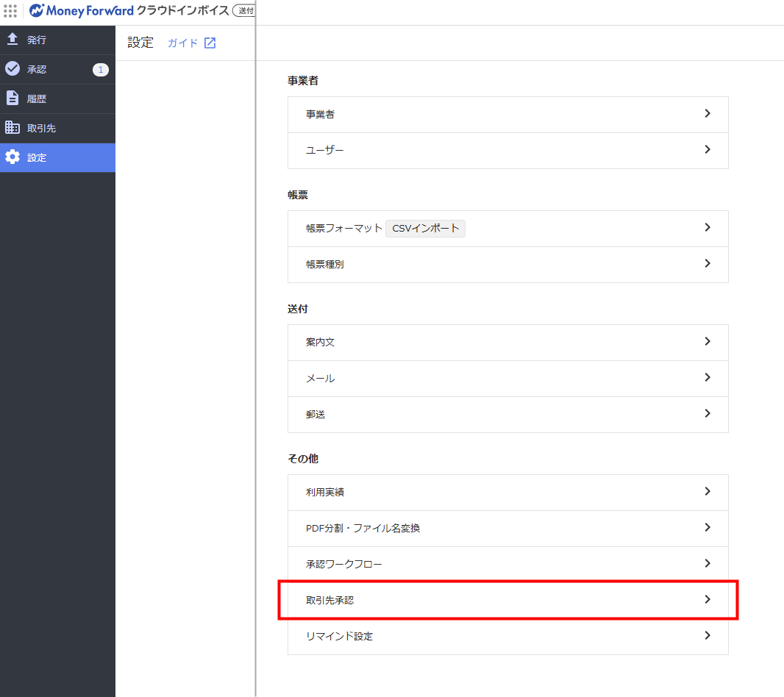Image resolution: width=784 pixels, height=697 pixels.
Task: Expand the ユーザー row chevron
Action: pos(707,150)
